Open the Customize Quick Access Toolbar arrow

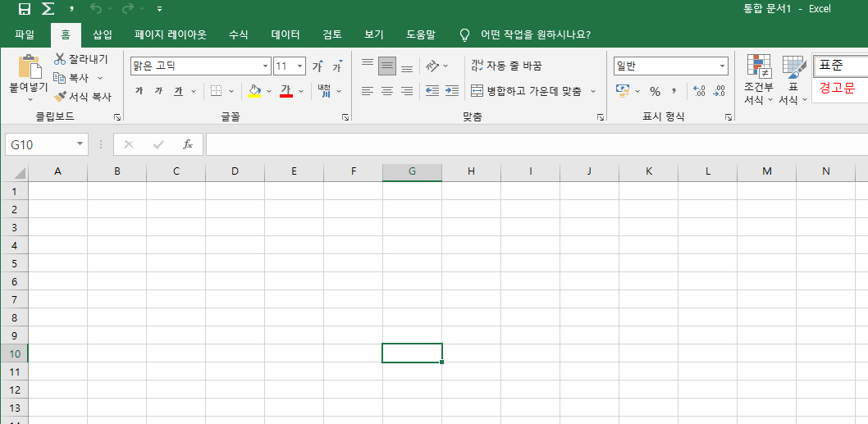pyautogui.click(x=159, y=9)
